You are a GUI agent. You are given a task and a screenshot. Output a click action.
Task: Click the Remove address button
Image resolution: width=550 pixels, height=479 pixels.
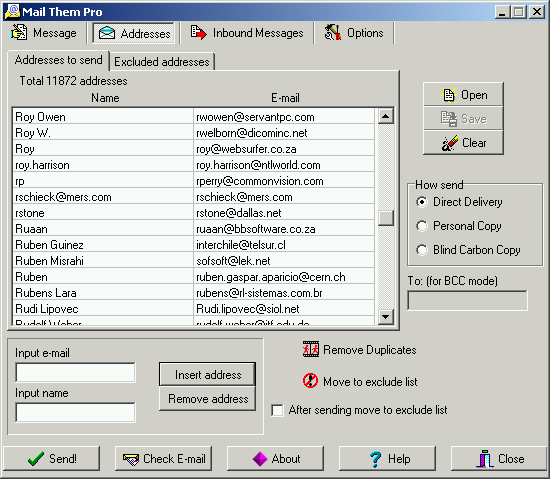coord(207,399)
